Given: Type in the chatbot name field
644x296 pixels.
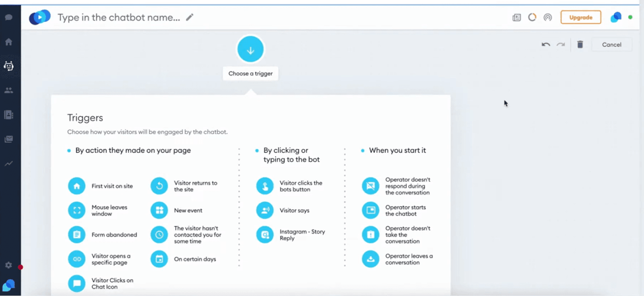Looking at the screenshot, I should tap(119, 18).
